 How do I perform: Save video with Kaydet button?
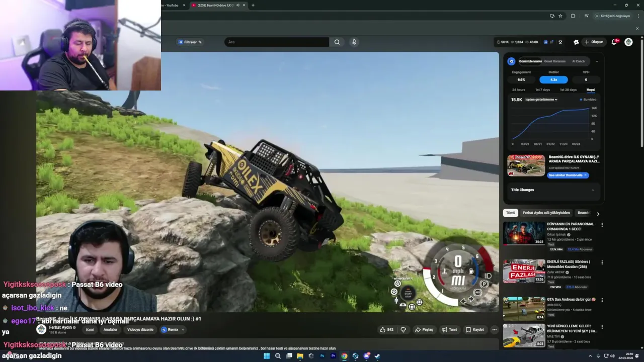pyautogui.click(x=474, y=330)
